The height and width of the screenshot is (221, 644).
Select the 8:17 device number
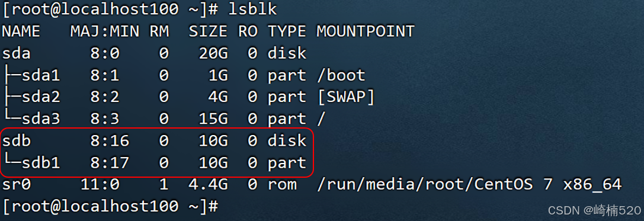tap(110, 163)
